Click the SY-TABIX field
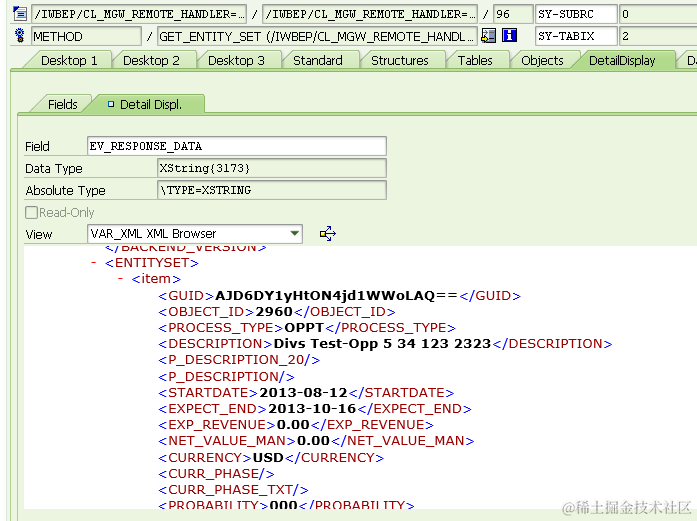This screenshot has width=697, height=521. 576,36
